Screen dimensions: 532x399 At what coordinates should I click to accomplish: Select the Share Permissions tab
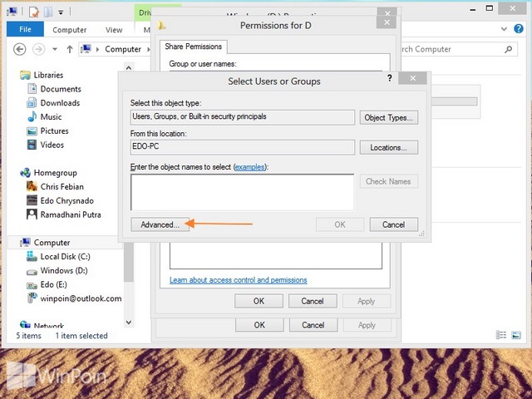194,47
